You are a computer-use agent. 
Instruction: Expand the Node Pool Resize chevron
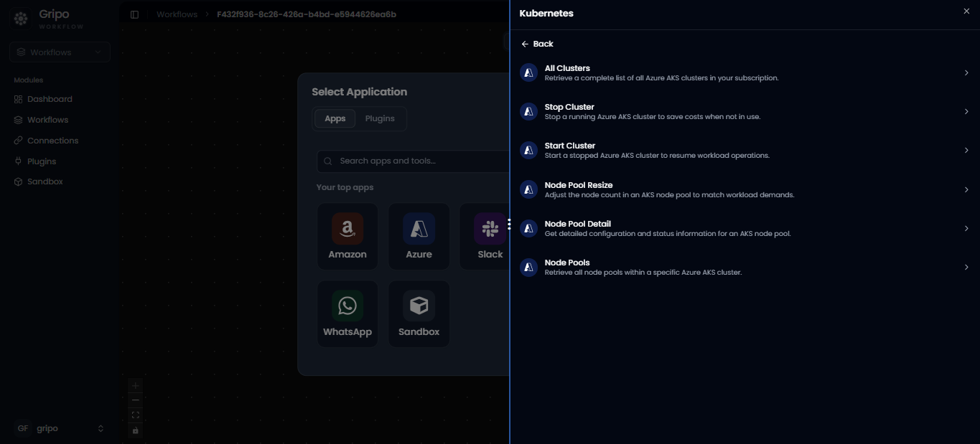click(966, 189)
